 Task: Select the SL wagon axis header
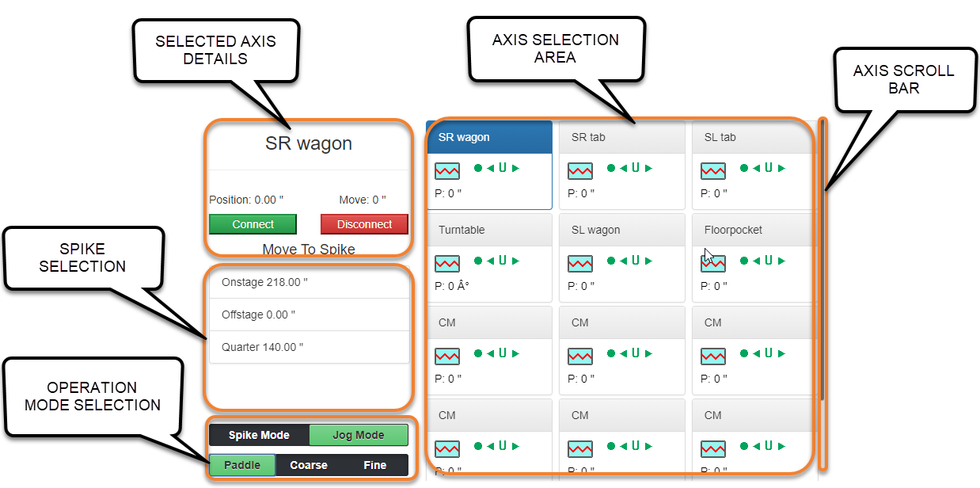pyautogui.click(x=621, y=230)
